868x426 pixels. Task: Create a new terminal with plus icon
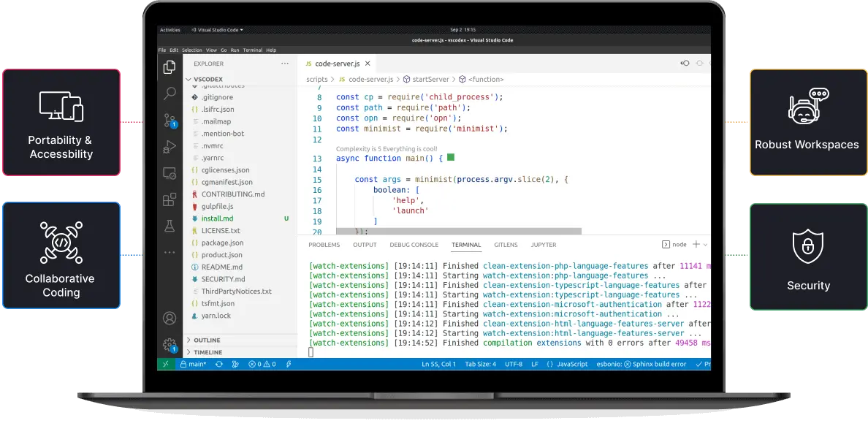(696, 244)
